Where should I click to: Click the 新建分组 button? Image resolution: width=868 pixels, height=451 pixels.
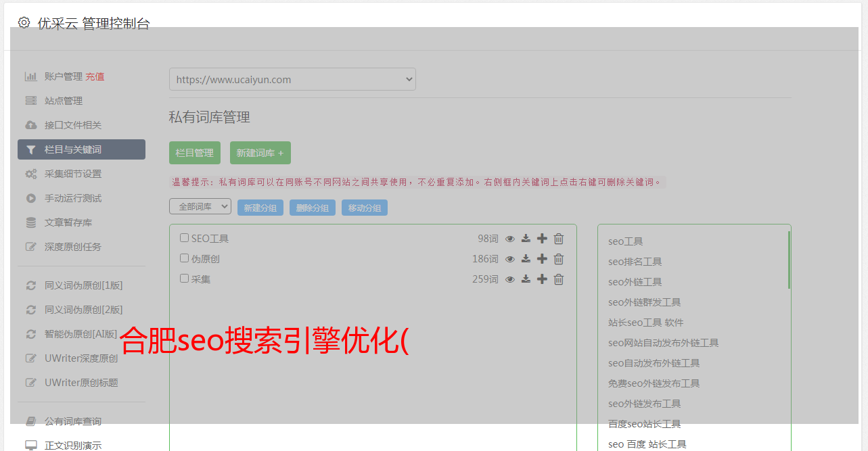click(260, 208)
